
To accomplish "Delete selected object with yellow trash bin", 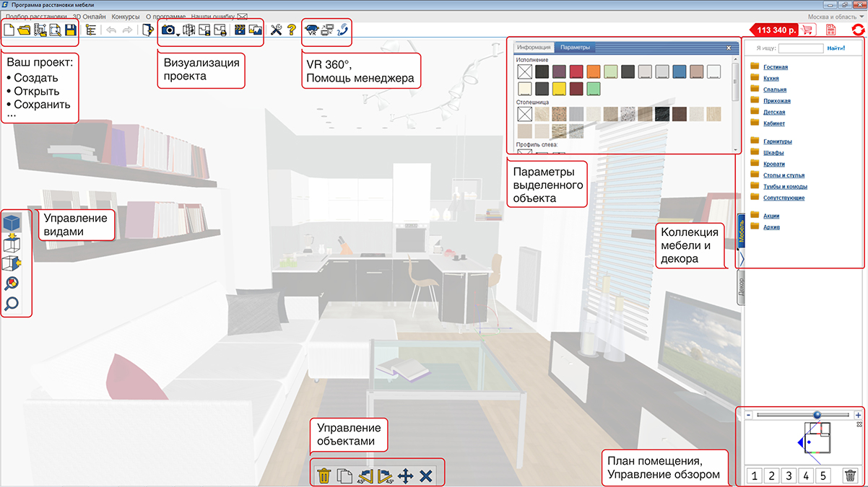I will (324, 475).
